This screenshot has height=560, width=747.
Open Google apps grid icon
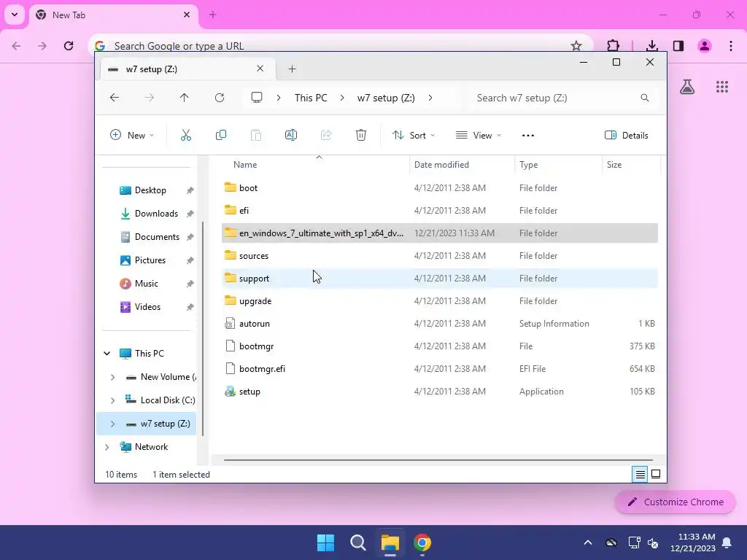pyautogui.click(x=722, y=87)
